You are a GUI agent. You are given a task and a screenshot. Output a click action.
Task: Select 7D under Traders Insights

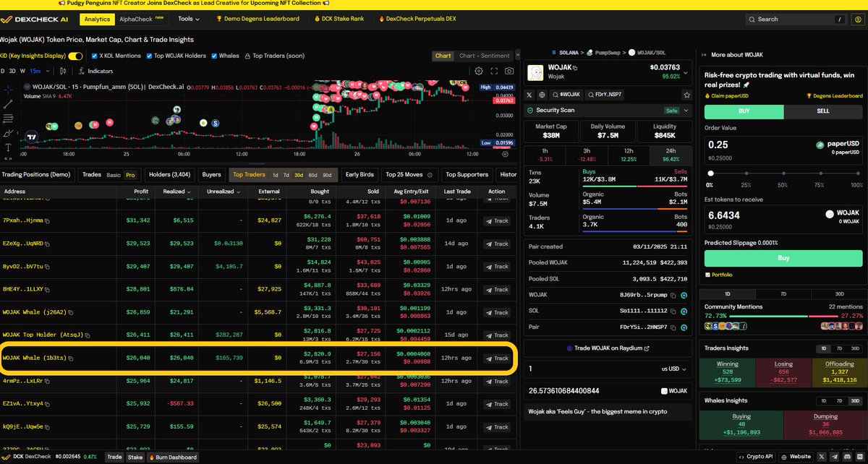click(839, 348)
